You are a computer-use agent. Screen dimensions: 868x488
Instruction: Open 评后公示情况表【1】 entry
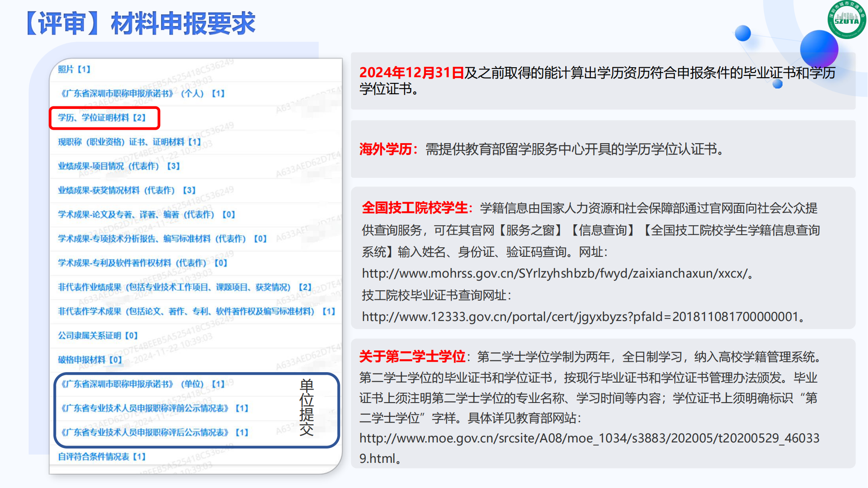154,432
